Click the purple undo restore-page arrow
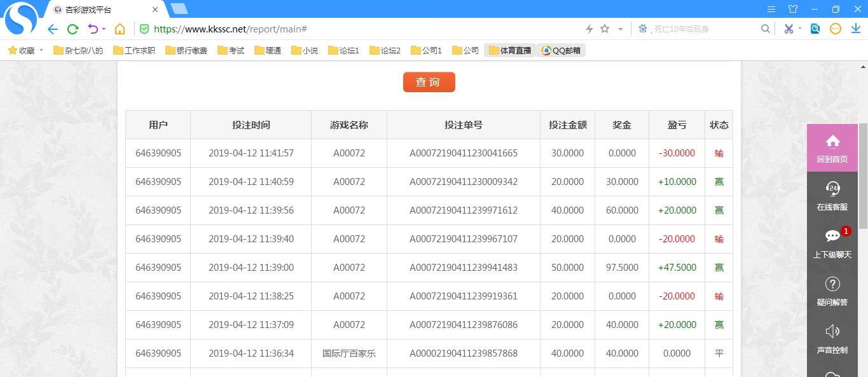The width and height of the screenshot is (868, 377). point(93,29)
